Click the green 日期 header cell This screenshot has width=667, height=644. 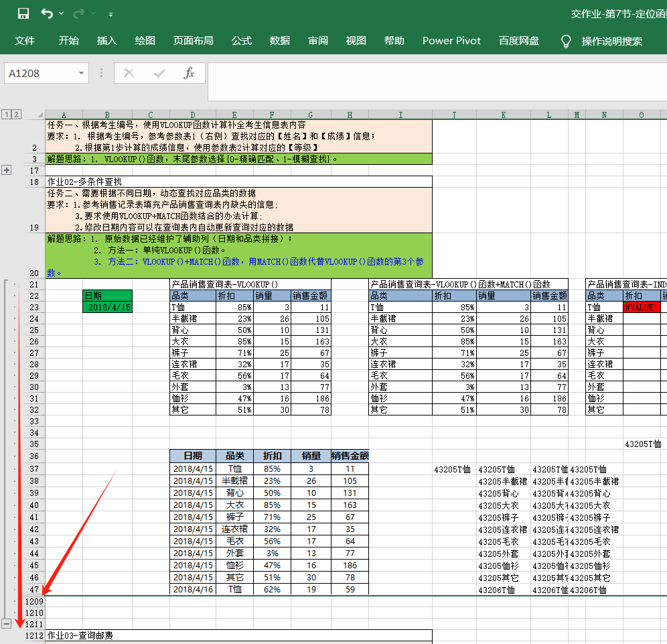coord(107,296)
